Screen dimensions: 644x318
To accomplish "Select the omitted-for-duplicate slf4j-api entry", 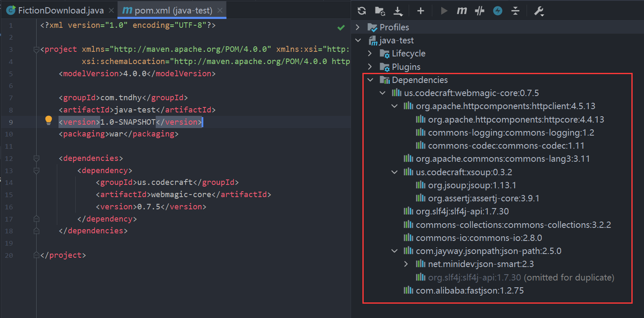I will coord(521,278).
